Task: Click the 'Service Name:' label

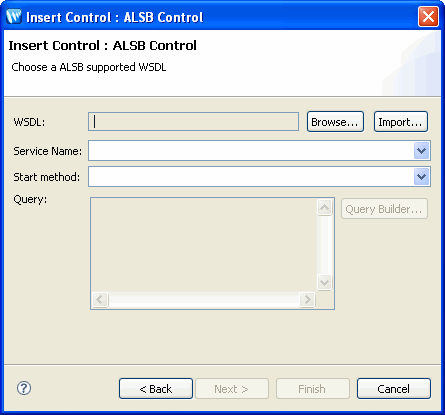Action: click(47, 151)
